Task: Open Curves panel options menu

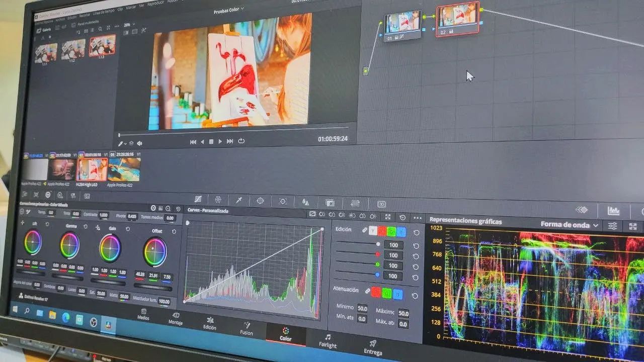Action: click(417, 218)
